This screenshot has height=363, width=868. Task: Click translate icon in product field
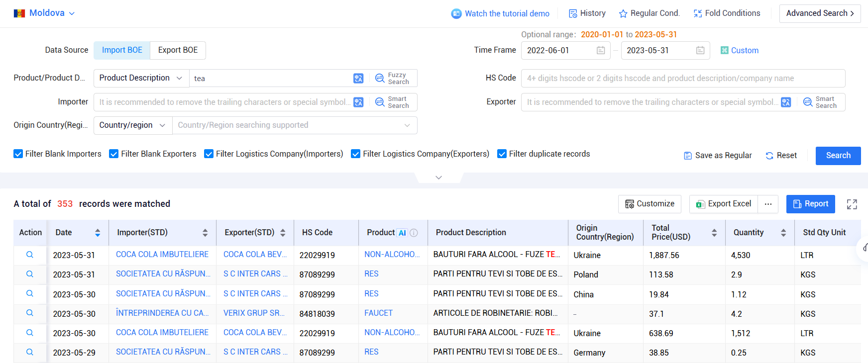point(358,78)
